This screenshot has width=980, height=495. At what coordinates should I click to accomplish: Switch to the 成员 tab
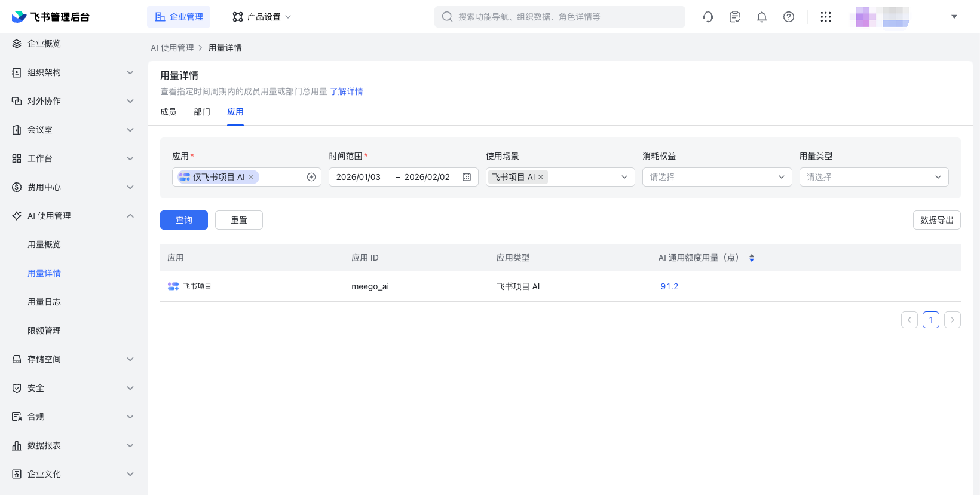(169, 112)
